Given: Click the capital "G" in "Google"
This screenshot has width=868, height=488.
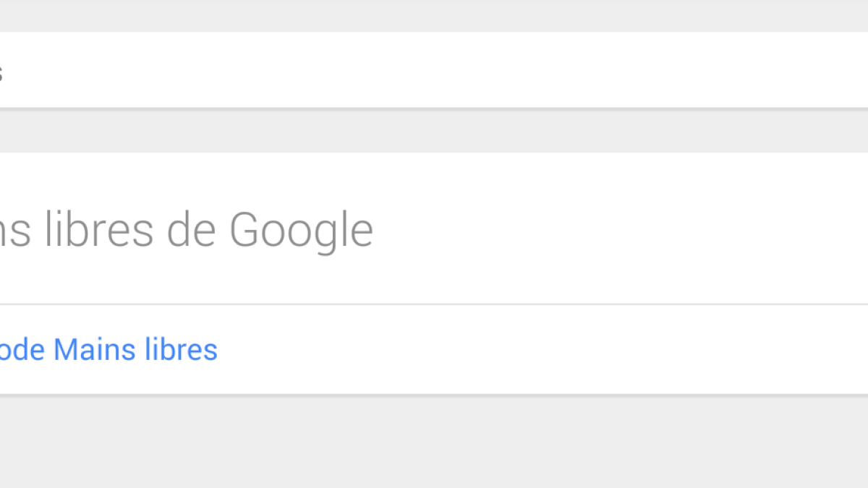Looking at the screenshot, I should click(x=246, y=230).
